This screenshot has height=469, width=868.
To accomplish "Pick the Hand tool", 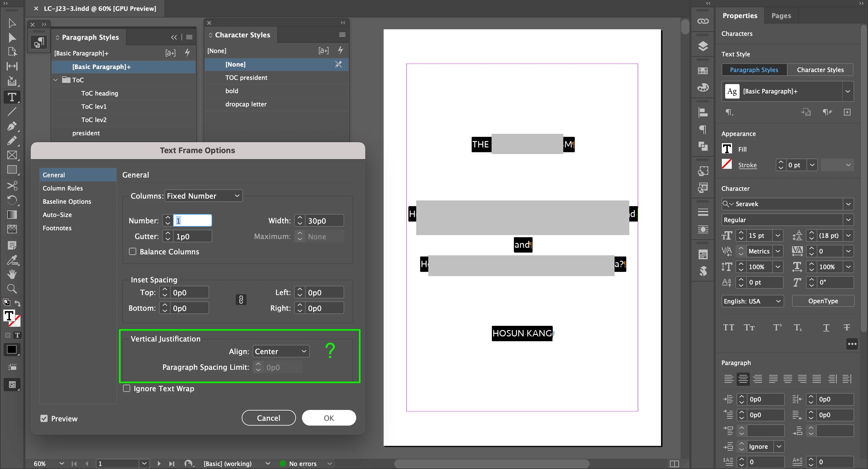I will click(x=12, y=274).
